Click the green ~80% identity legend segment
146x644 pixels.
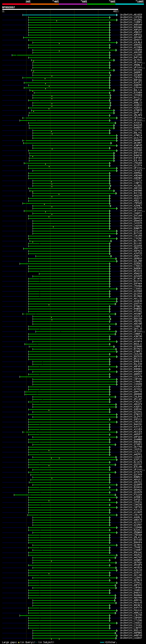pos(101,4)
